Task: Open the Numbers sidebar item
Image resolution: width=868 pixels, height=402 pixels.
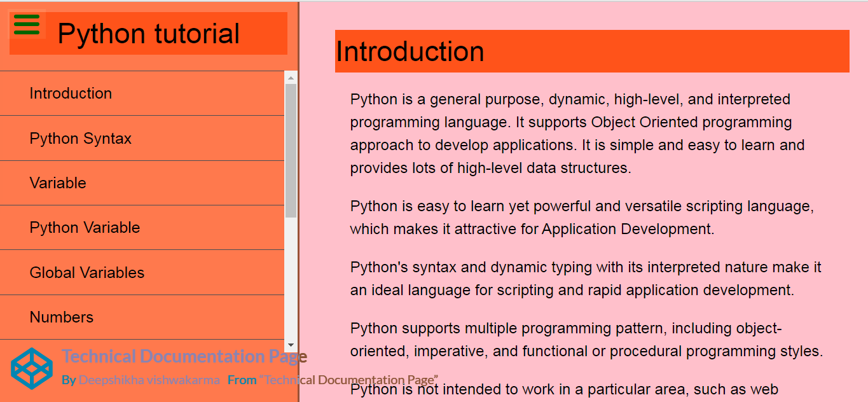Action: click(x=62, y=317)
